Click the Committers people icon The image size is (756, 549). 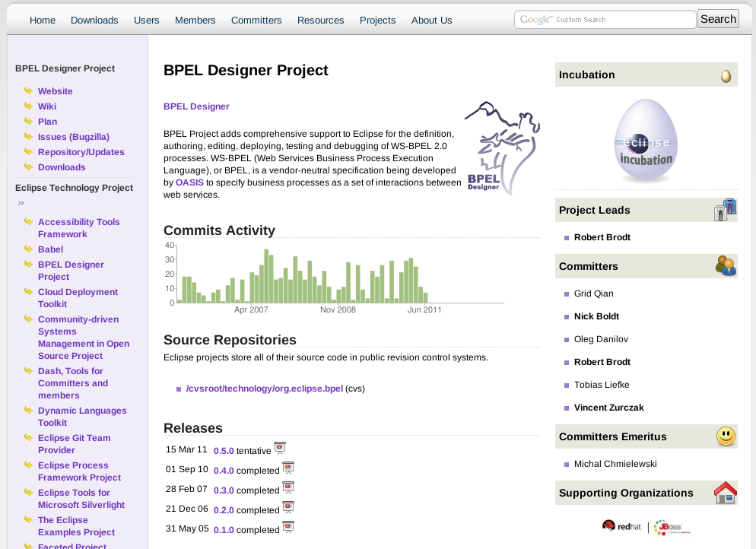726,265
